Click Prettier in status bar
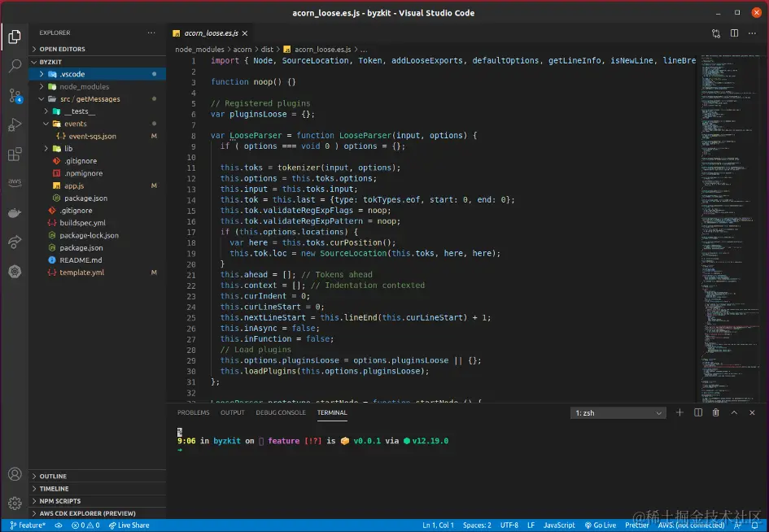 click(x=636, y=525)
